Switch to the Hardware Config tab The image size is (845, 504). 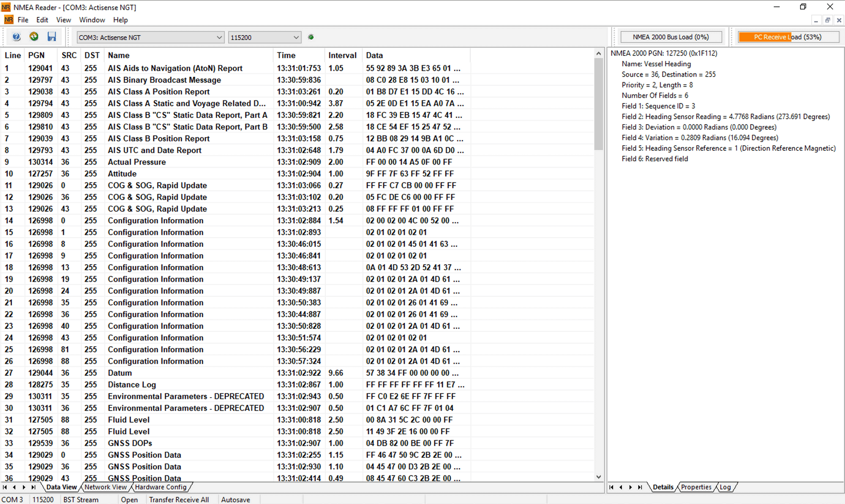click(161, 487)
